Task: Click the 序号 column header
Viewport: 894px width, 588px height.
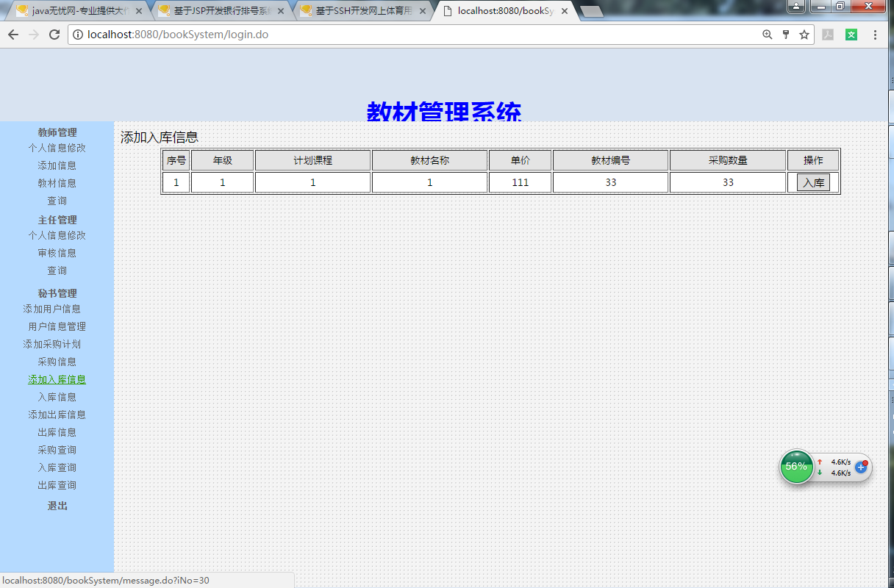Action: [176, 160]
